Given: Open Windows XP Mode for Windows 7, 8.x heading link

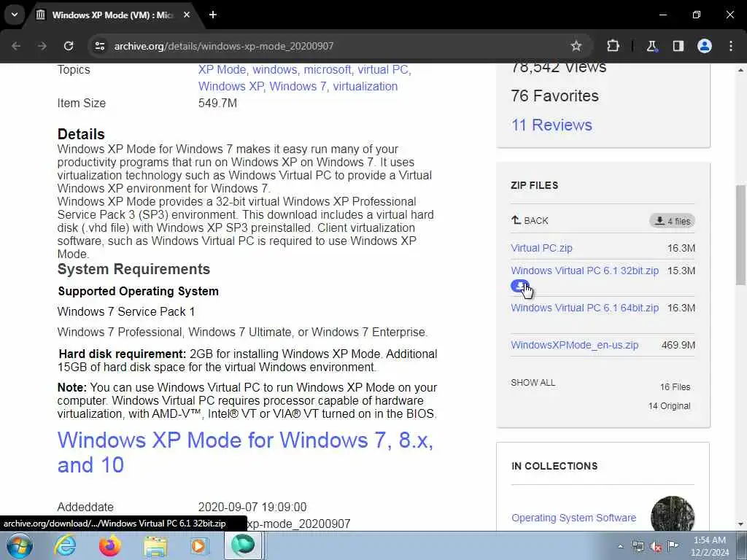Looking at the screenshot, I should tap(245, 452).
